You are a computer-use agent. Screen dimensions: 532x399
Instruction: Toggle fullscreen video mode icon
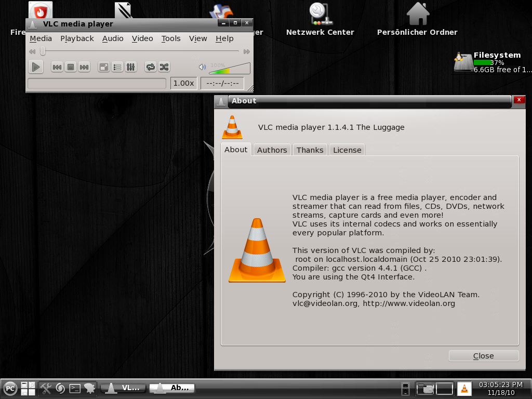click(104, 66)
